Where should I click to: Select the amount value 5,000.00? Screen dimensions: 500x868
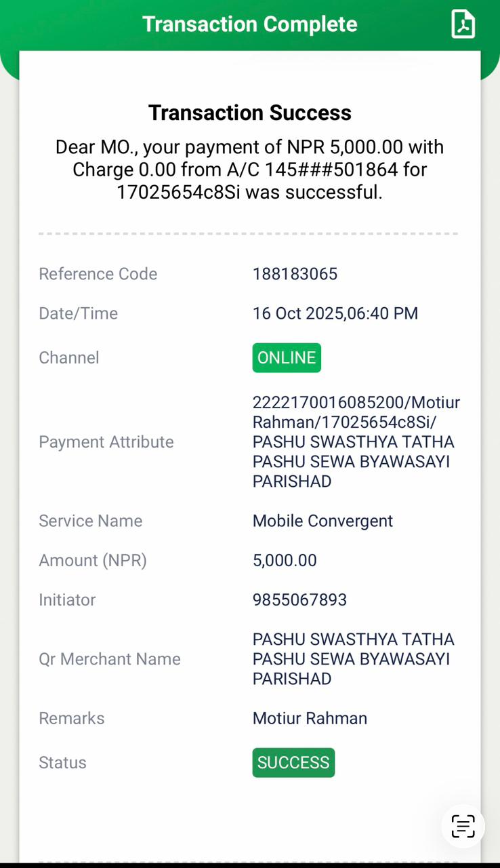pos(285,561)
